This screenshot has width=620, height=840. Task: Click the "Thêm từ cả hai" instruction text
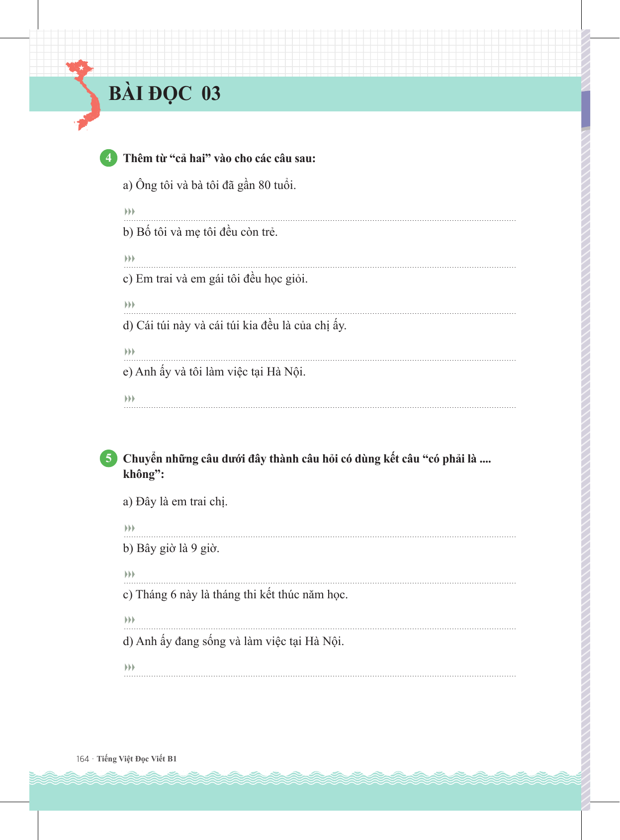219,159
